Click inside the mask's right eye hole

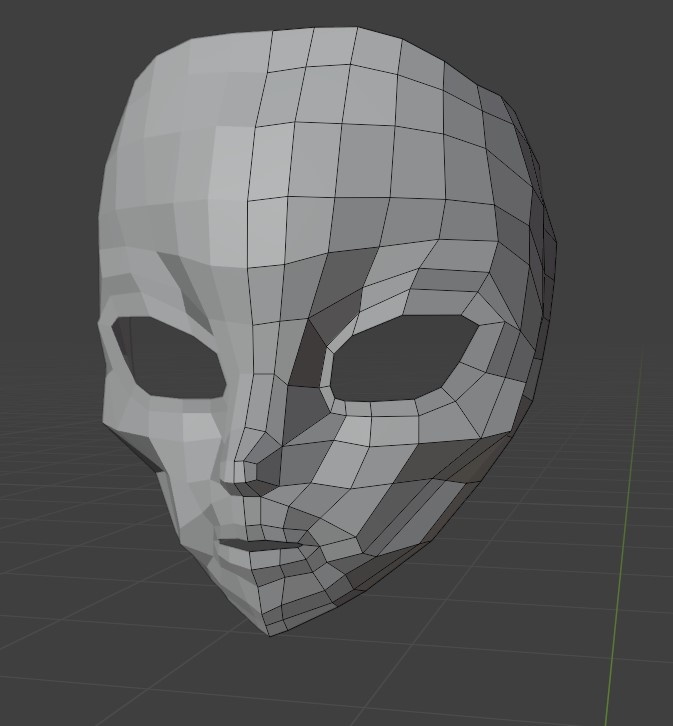coord(400,358)
